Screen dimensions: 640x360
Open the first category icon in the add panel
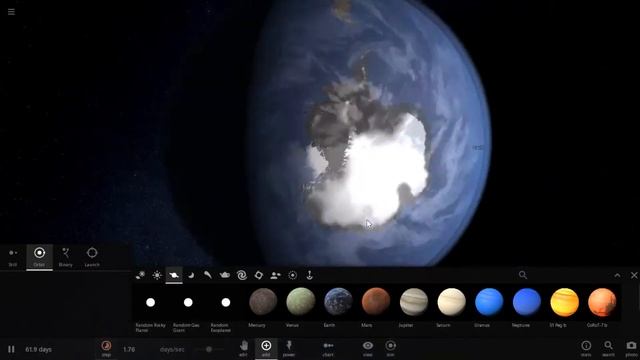(140, 275)
